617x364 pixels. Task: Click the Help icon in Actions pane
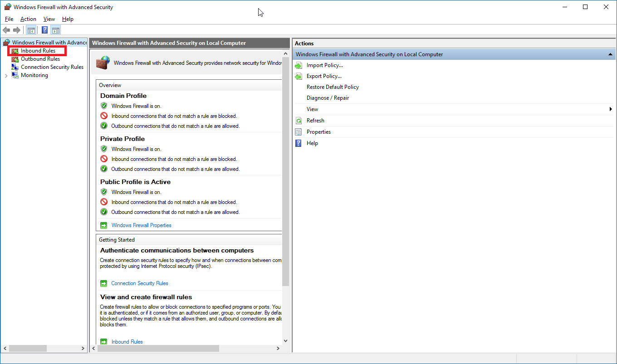point(299,143)
